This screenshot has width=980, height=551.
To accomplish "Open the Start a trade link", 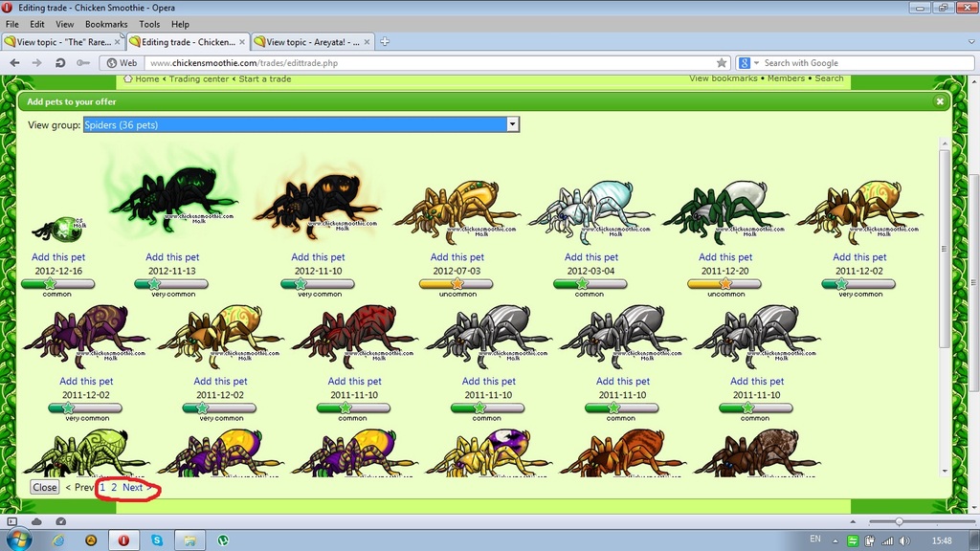I will click(x=265, y=78).
